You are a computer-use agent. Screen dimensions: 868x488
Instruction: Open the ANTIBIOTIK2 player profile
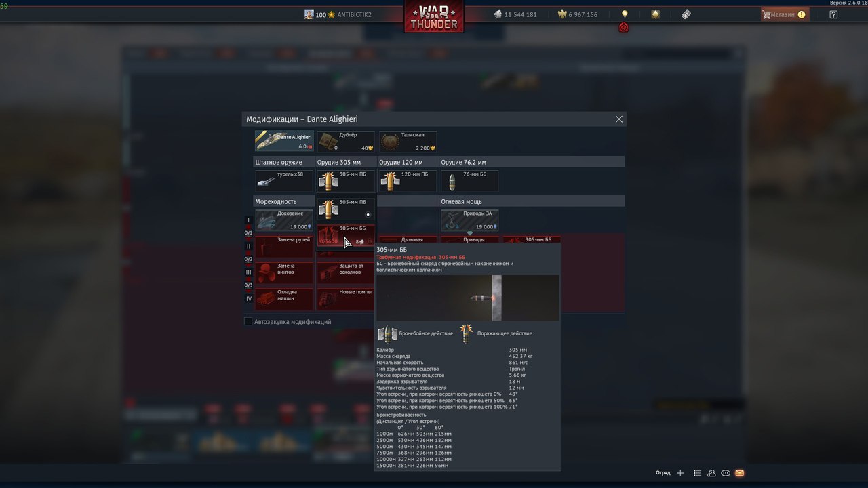click(x=338, y=14)
